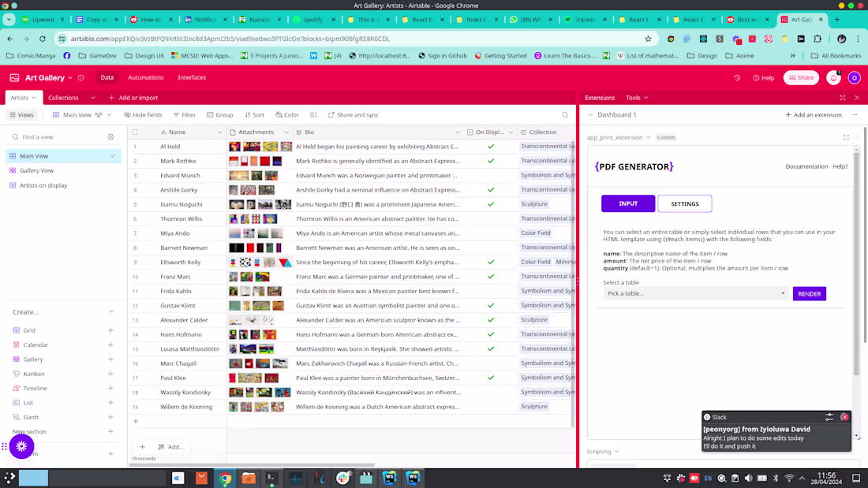The width and height of the screenshot is (868, 488).
Task: Expand Attachments column header dropdown
Action: (x=286, y=132)
